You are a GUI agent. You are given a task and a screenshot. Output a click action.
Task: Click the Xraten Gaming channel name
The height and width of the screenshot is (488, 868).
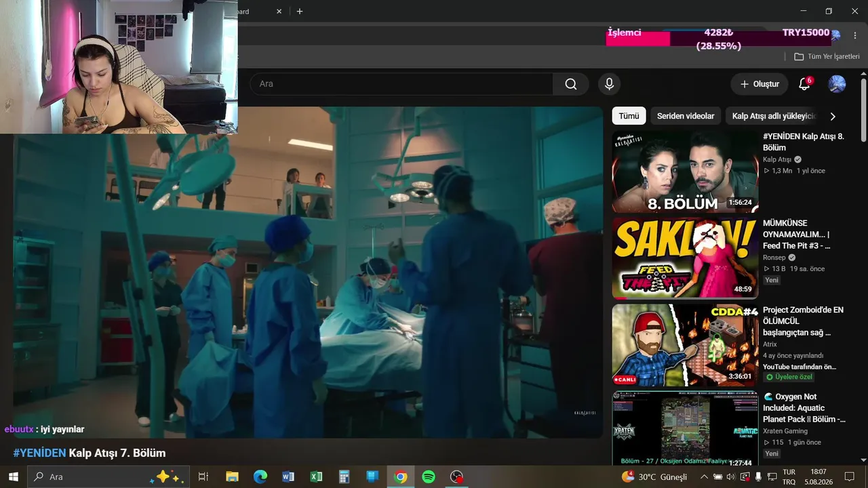point(785,431)
